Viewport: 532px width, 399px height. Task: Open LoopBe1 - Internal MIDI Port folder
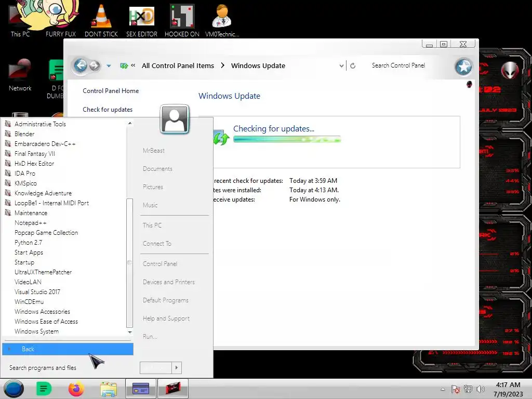click(51, 203)
